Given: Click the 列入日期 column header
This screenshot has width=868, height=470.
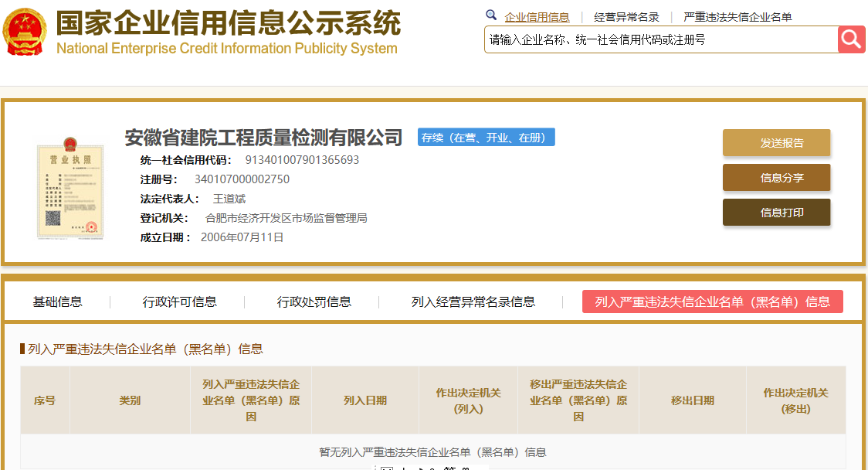Looking at the screenshot, I should point(365,400).
